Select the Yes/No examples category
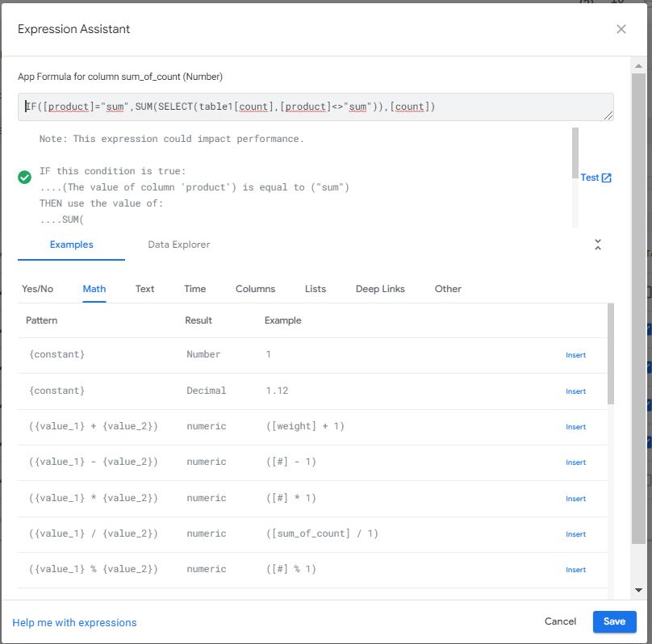The image size is (652, 644). [37, 289]
